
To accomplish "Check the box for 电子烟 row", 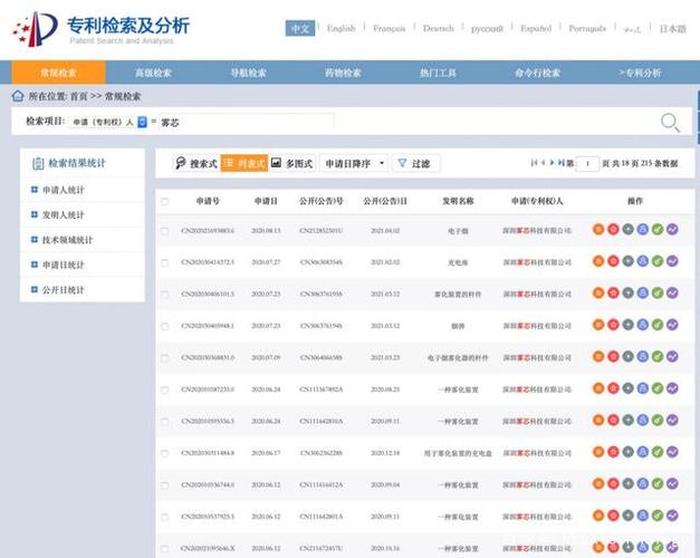I will tap(164, 231).
